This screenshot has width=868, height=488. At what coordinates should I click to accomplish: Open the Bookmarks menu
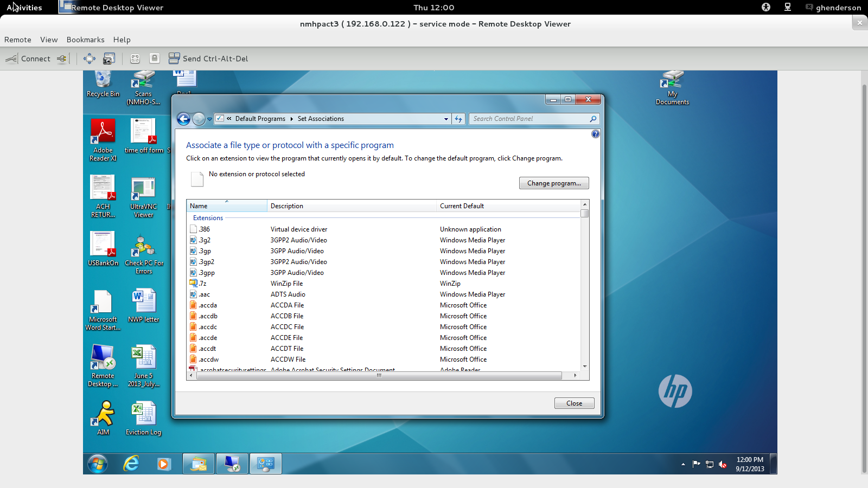pos(85,40)
